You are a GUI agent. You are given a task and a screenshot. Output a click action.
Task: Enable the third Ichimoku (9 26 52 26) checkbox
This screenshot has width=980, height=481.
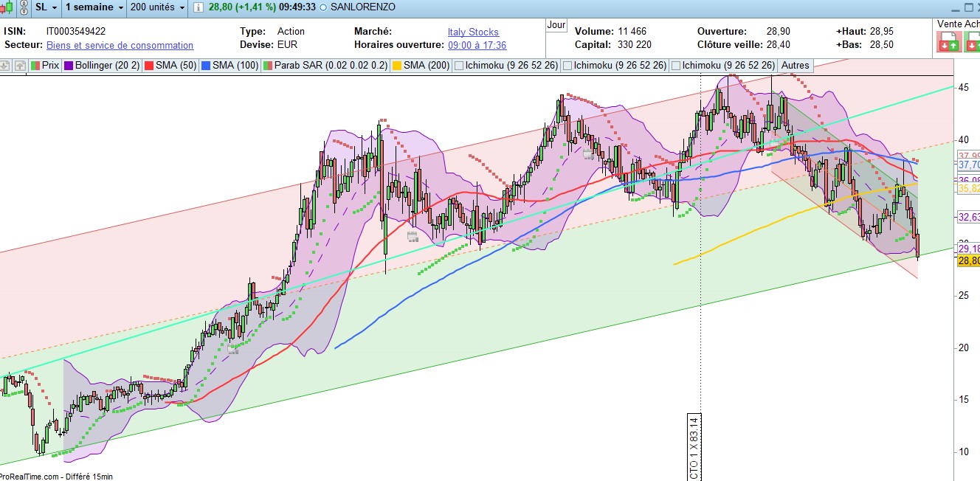[676, 66]
